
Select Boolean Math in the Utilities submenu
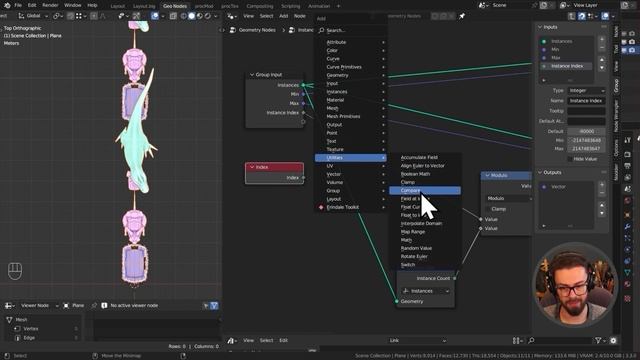coord(425,174)
